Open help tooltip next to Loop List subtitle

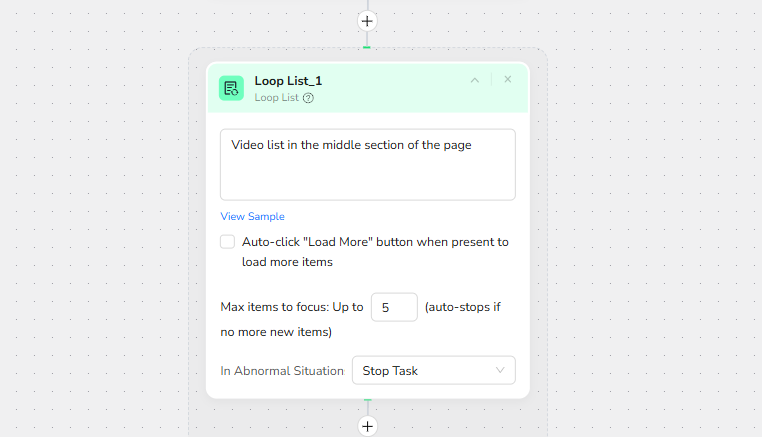tap(308, 98)
